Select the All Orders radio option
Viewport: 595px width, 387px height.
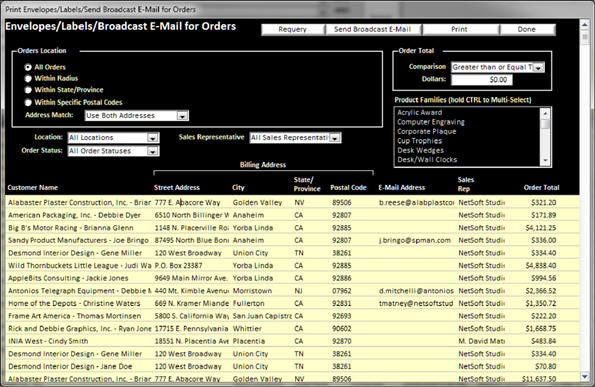28,67
